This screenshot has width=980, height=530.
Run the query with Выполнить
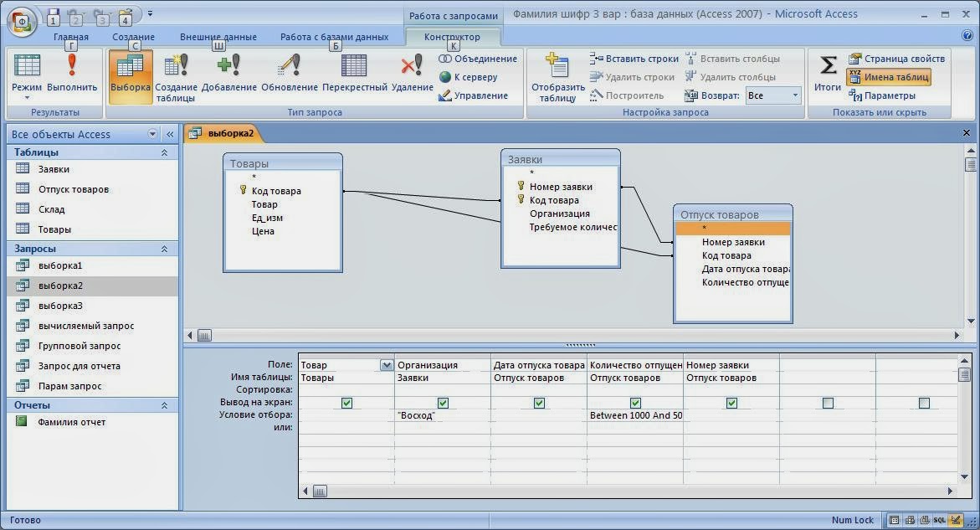72,73
